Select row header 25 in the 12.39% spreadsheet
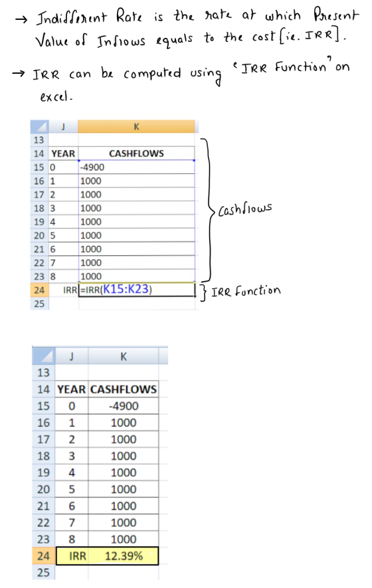 [44, 572]
